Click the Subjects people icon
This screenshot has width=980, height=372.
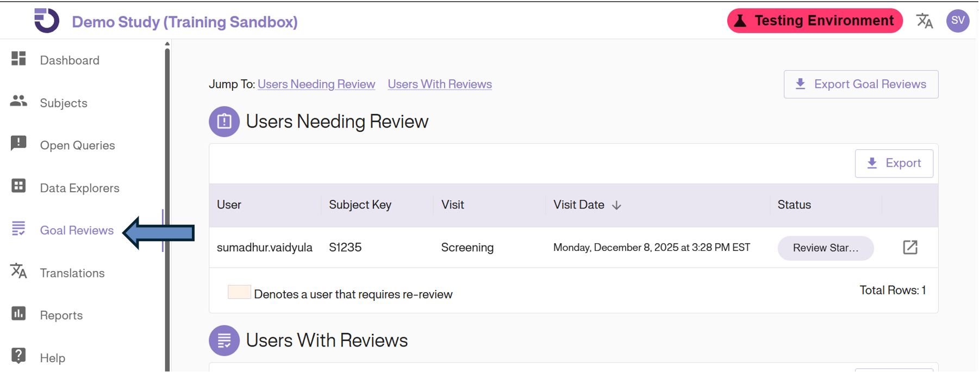18,101
